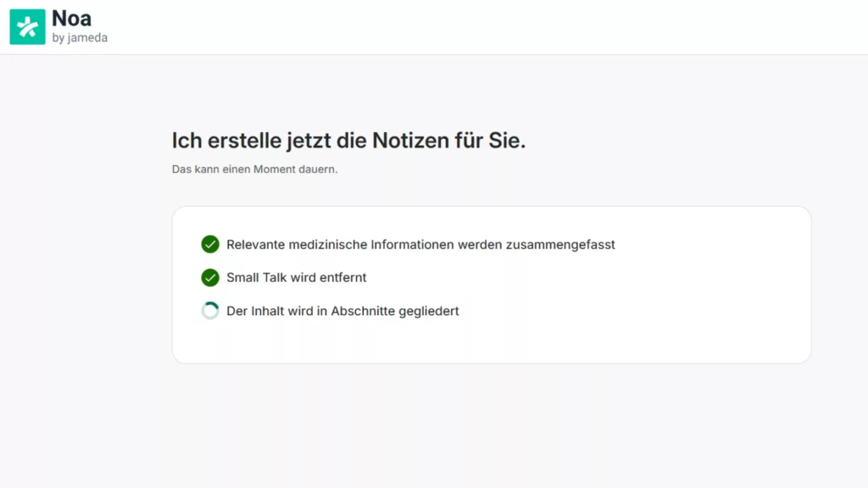Click the loading spinner beside Abschnitte gegliedert

pos(210,311)
